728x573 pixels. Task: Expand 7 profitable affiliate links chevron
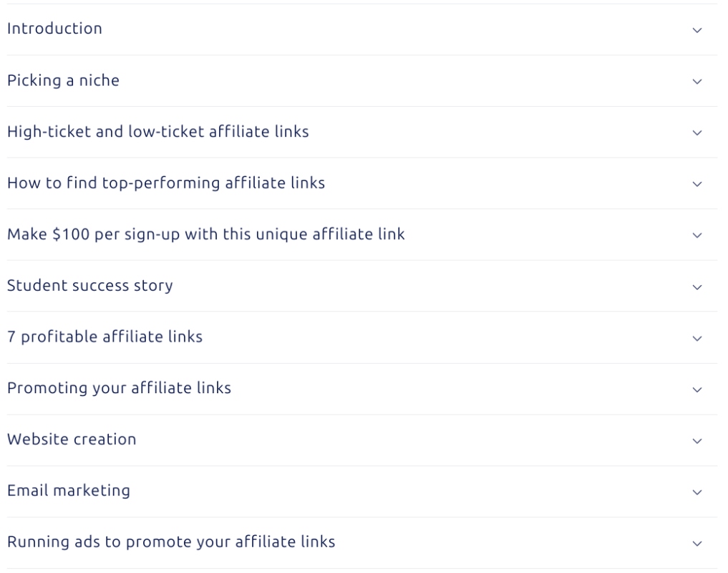click(697, 338)
